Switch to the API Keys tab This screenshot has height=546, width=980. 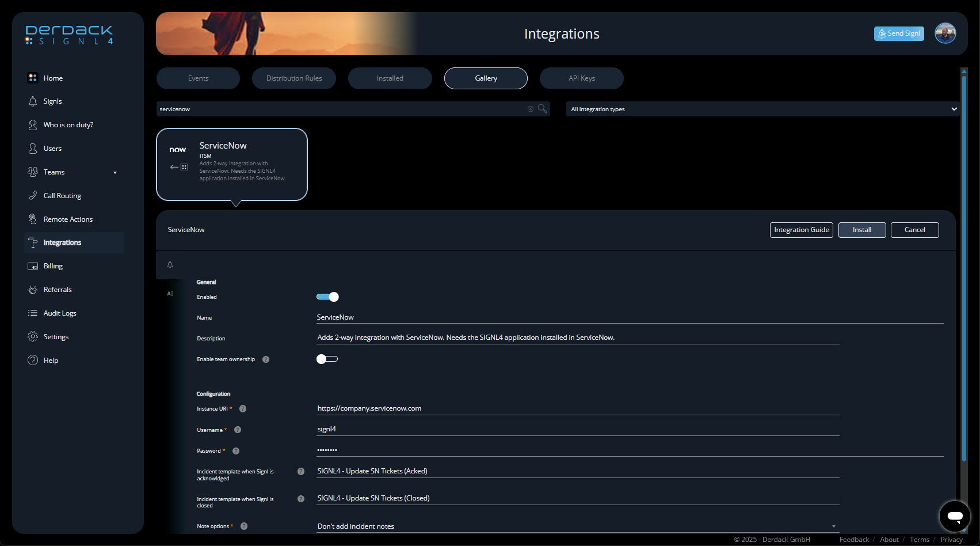(x=582, y=78)
